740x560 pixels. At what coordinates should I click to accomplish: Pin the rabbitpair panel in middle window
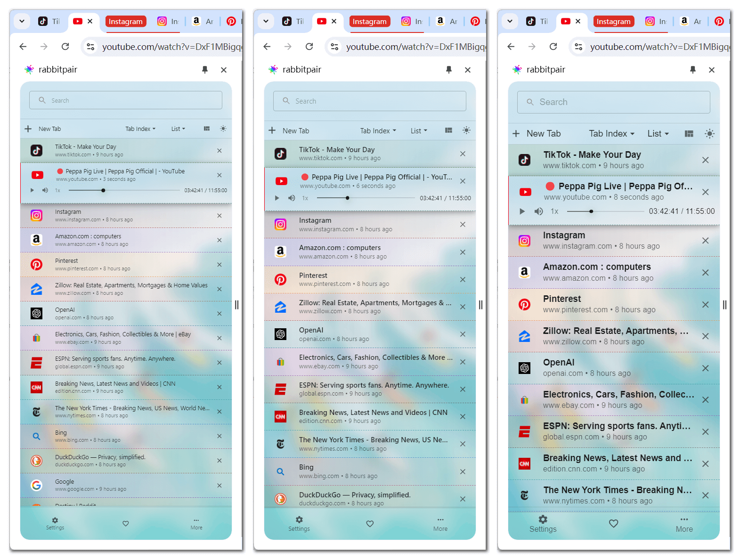point(449,70)
